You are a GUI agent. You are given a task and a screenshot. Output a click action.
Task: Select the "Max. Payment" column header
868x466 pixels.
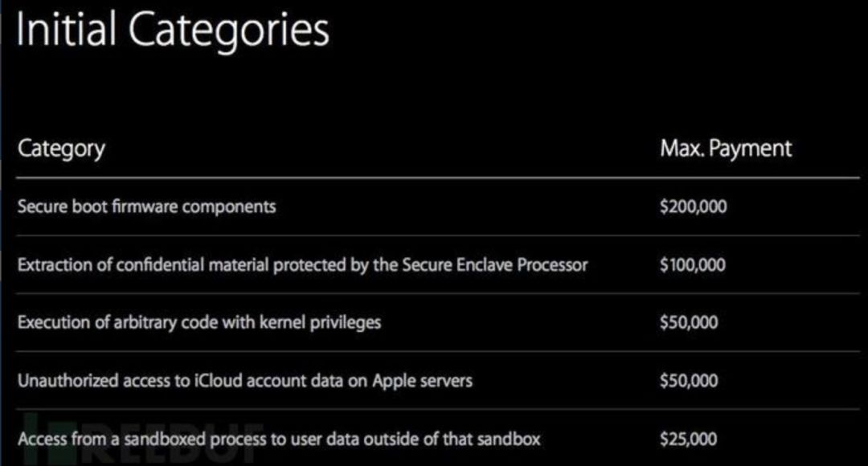point(725,149)
